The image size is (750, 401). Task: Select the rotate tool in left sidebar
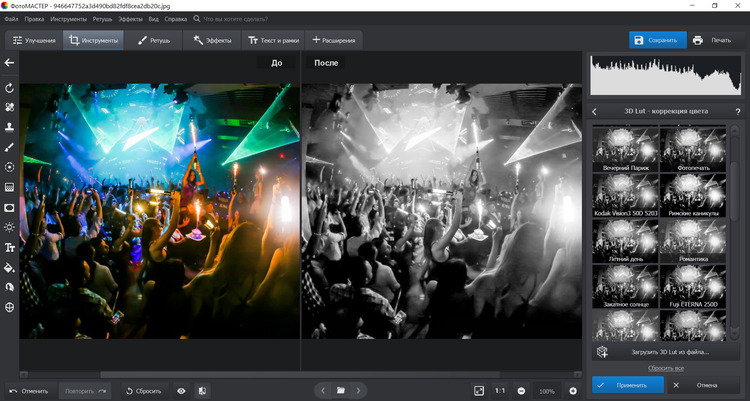coord(9,88)
